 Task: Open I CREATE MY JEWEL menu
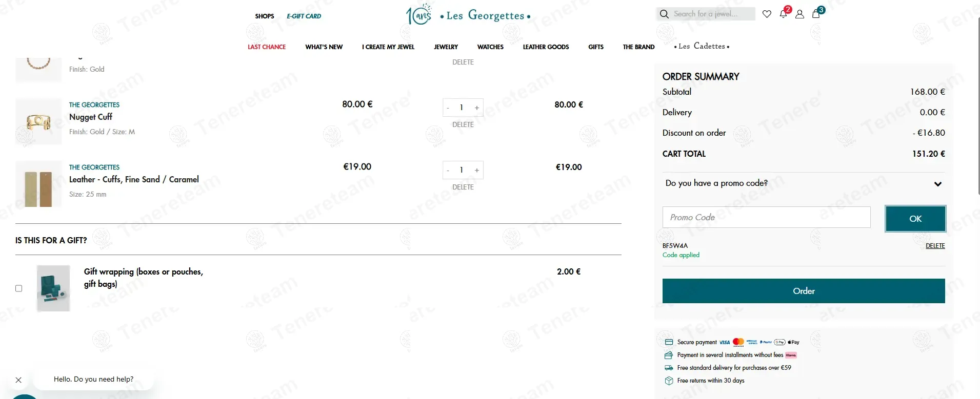coord(388,47)
